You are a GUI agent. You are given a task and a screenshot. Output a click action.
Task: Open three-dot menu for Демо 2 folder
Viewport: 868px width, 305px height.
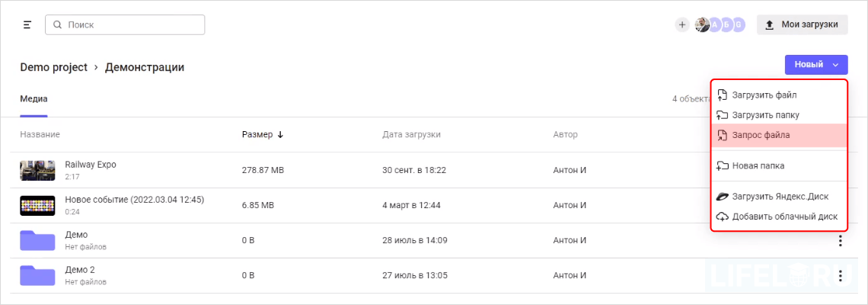point(840,276)
